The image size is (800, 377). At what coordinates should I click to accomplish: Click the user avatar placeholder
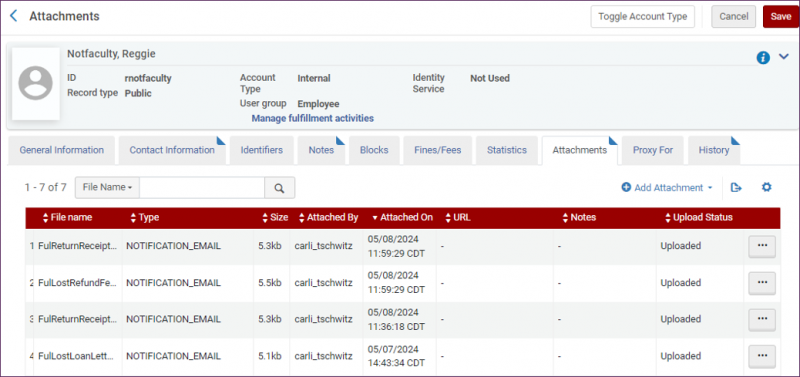click(36, 84)
